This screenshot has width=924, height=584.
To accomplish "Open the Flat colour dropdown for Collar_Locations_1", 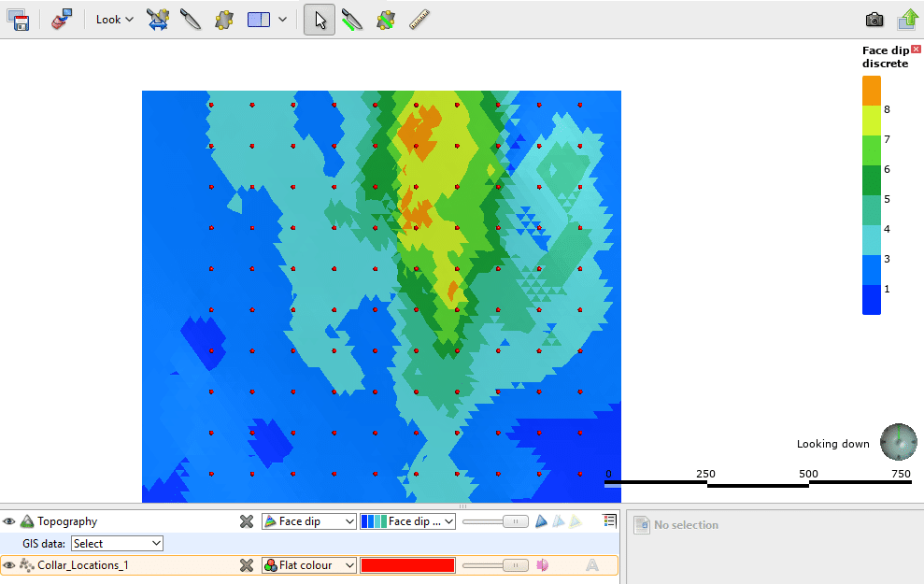I will 308,564.
